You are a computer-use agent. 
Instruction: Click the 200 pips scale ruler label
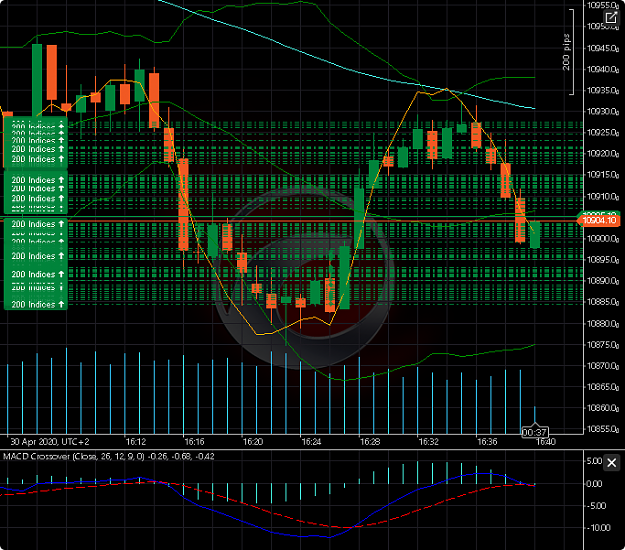tap(566, 52)
